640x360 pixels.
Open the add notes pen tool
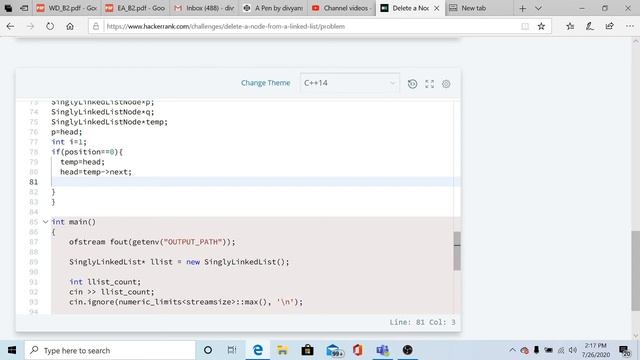(x=590, y=26)
